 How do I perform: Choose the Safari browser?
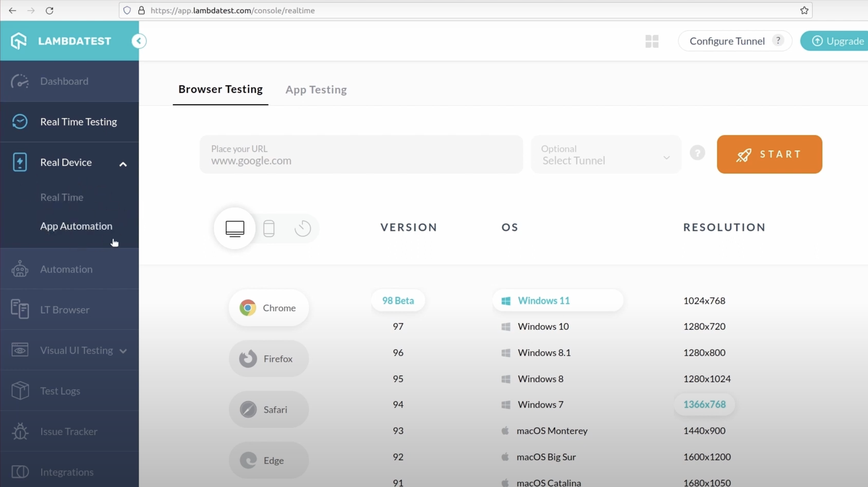pyautogui.click(x=269, y=409)
